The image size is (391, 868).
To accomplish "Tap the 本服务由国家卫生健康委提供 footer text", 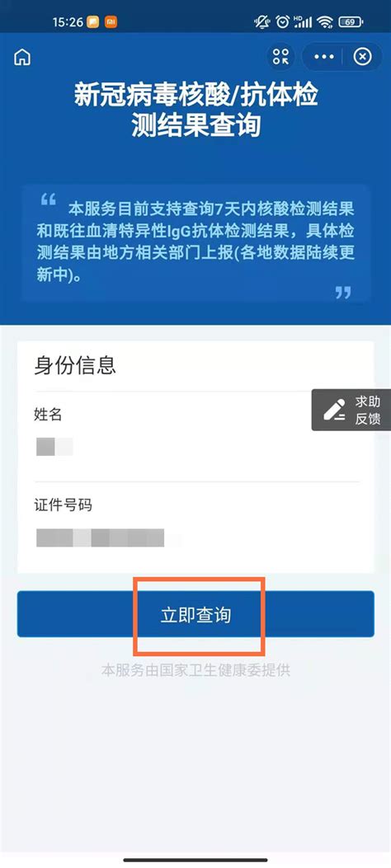I will pos(195,670).
